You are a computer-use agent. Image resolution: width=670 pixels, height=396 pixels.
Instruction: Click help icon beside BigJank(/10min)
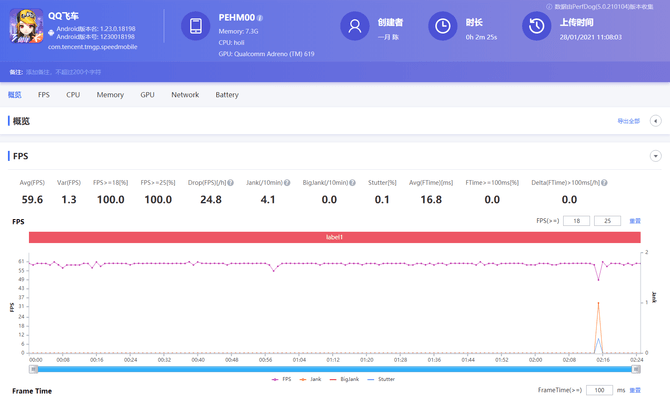coord(353,183)
